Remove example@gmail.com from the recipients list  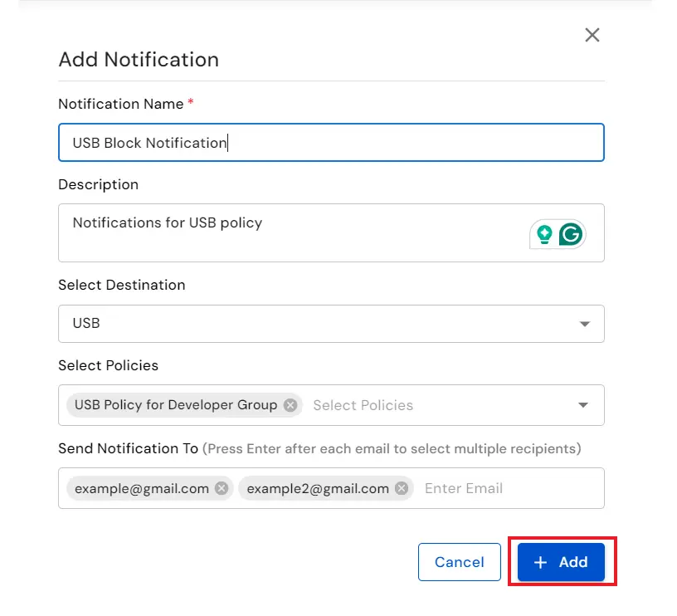tap(221, 488)
